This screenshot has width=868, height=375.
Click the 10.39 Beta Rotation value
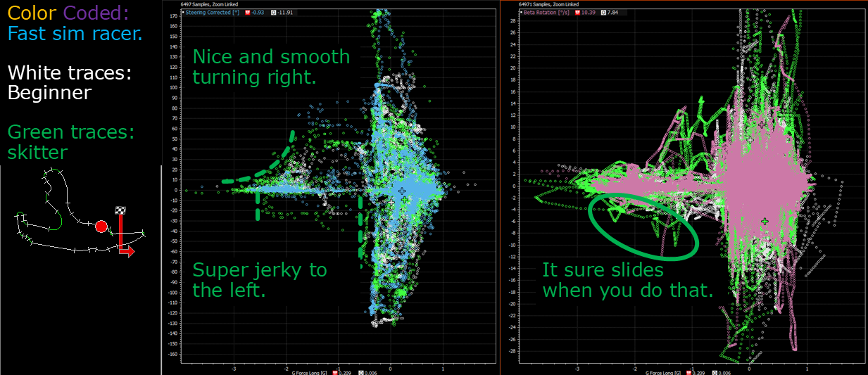589,13
